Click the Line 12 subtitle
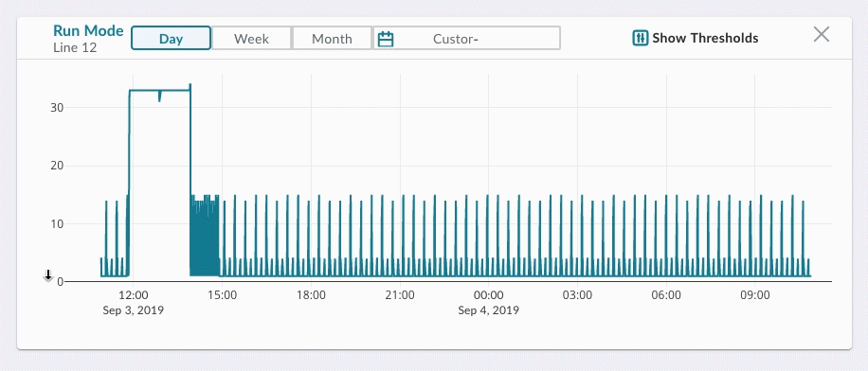The height and width of the screenshot is (371, 868). (75, 47)
